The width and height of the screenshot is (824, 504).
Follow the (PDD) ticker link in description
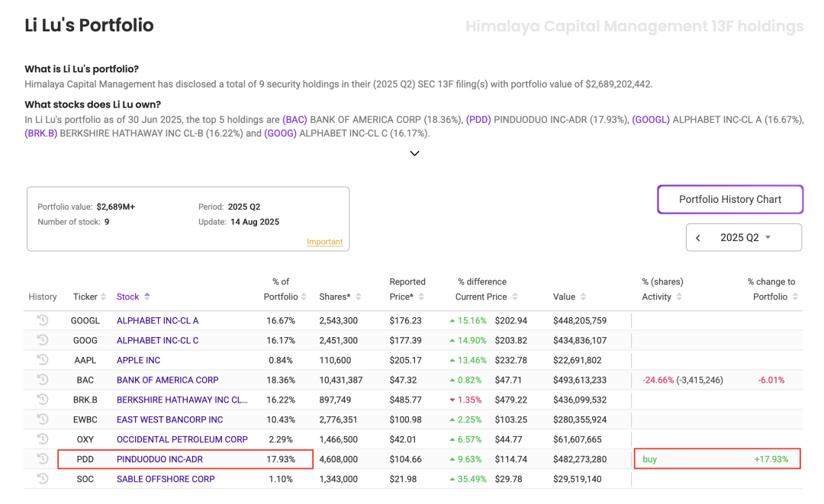(x=478, y=120)
